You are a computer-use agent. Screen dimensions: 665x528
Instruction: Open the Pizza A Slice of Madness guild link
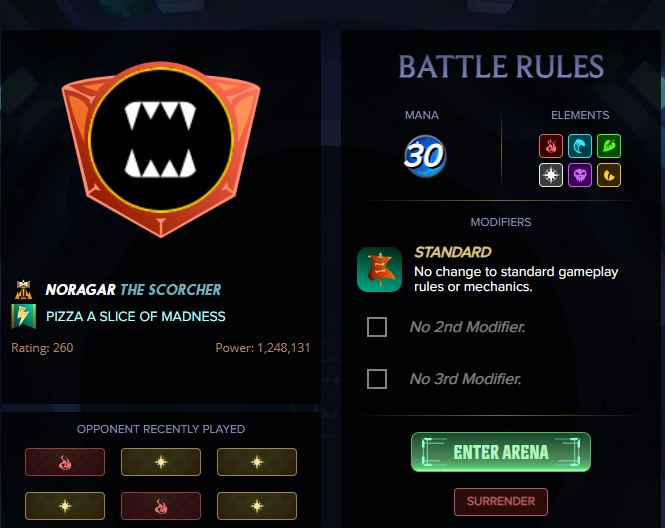coord(136,316)
